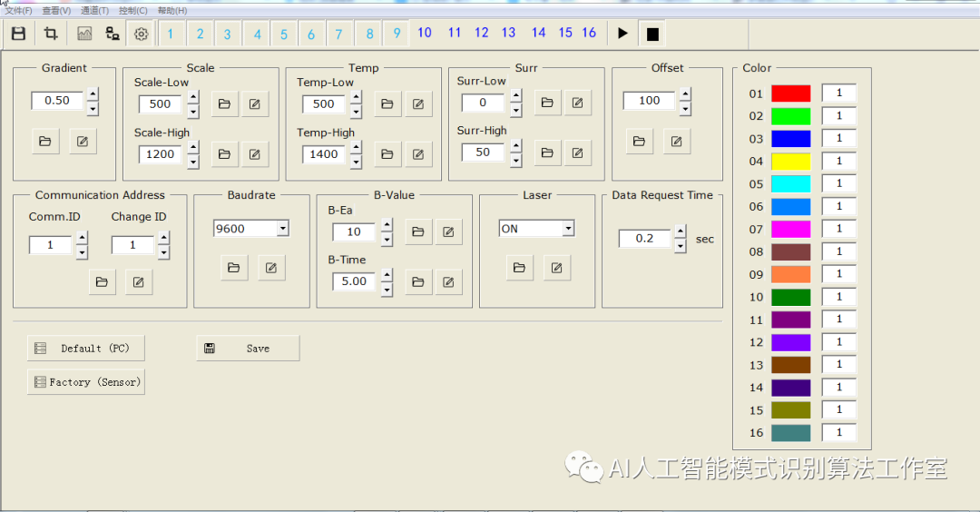Click the Temp-High write edit icon
The image size is (980, 512).
[418, 153]
